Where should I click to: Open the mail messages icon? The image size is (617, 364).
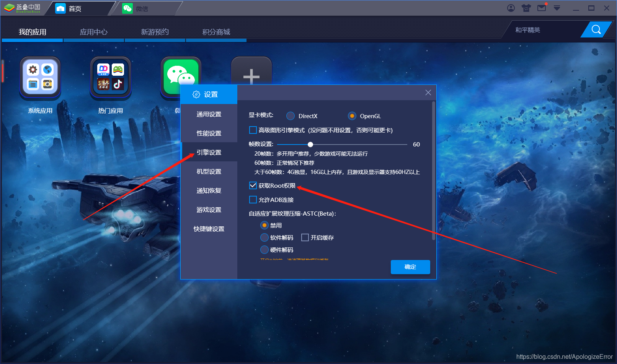point(542,8)
